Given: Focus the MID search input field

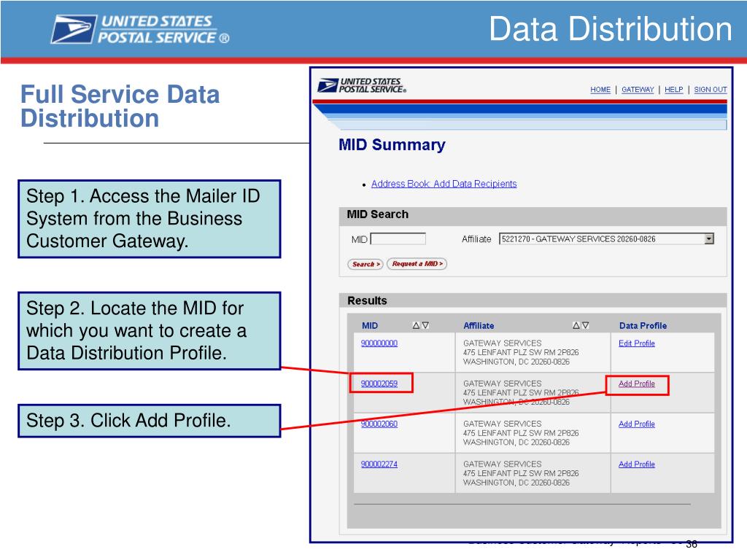Looking at the screenshot, I should coord(398,239).
